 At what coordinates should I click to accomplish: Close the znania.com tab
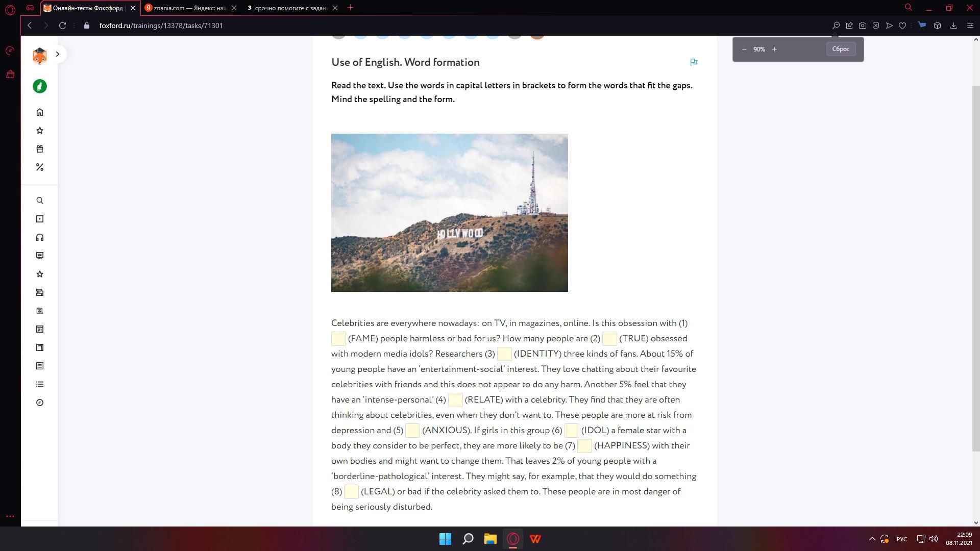(x=234, y=8)
